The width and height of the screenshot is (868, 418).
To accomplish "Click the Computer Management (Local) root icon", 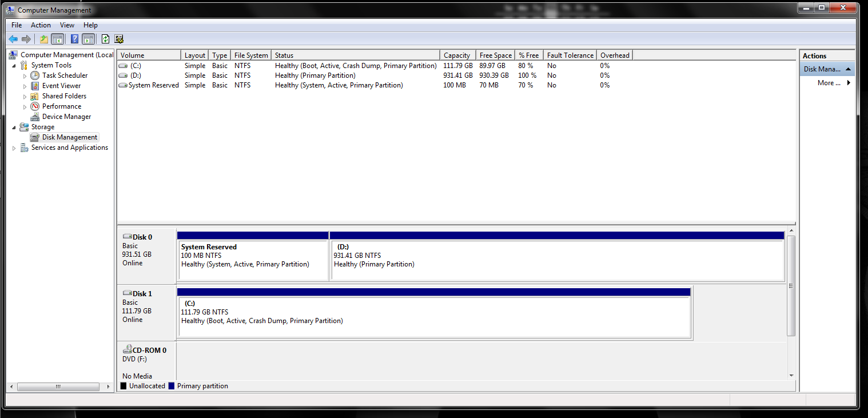I will 14,55.
